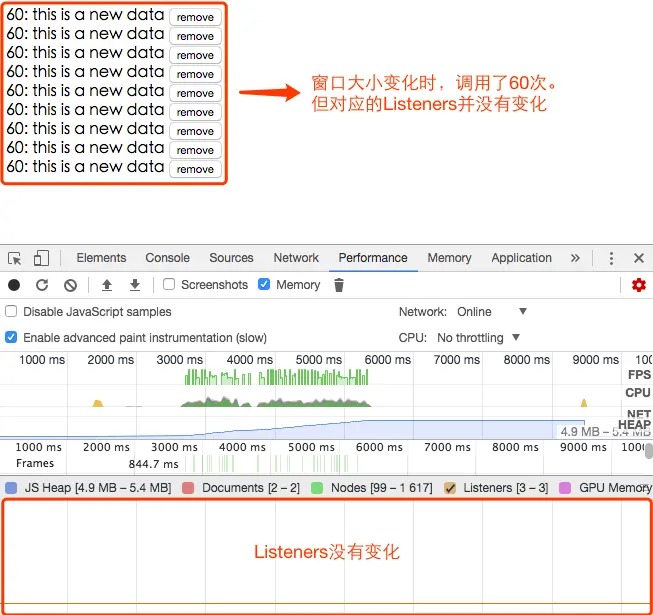Toggle the Documents counter checkbox

tap(188, 488)
